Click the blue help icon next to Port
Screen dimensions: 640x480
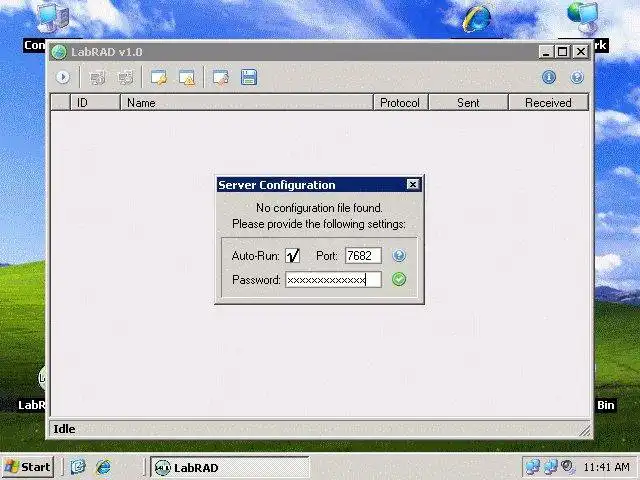399,256
